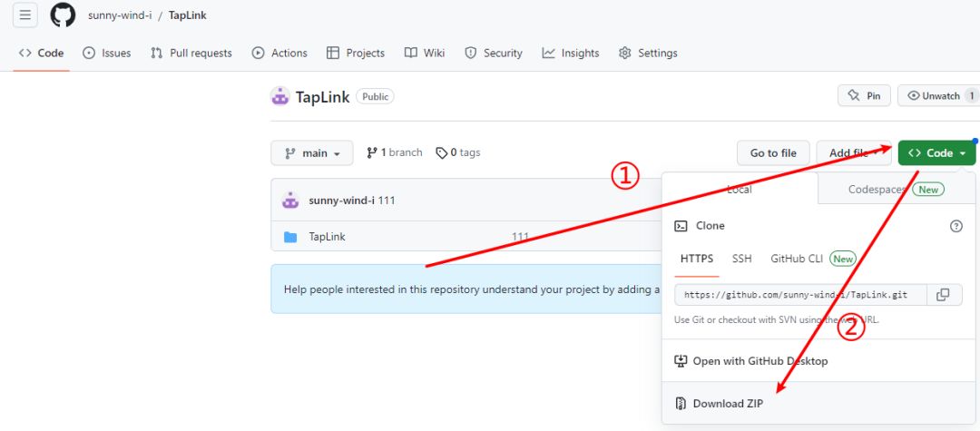Open the latest commit message 111
Screen dimensions: 980x431
click(387, 201)
